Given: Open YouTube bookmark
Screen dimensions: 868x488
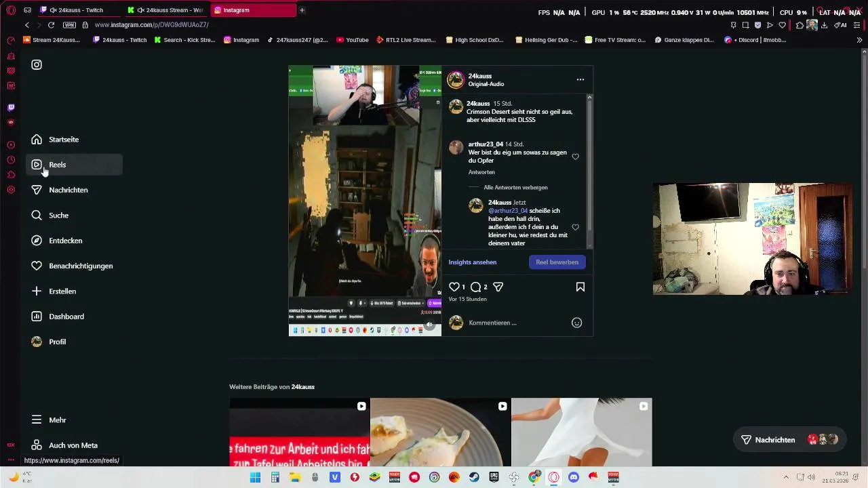Looking at the screenshot, I should pyautogui.click(x=353, y=40).
